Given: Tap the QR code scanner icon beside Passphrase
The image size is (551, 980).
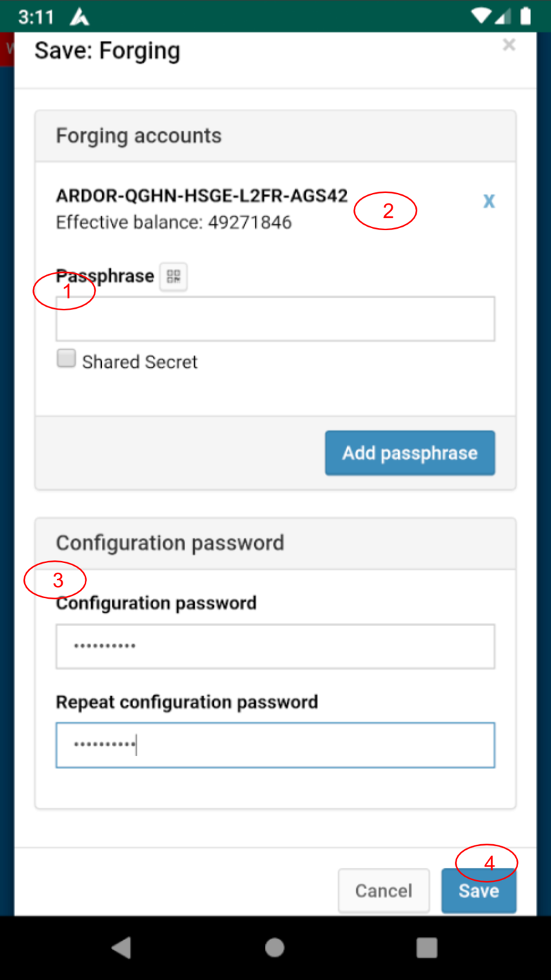Looking at the screenshot, I should pos(173,276).
